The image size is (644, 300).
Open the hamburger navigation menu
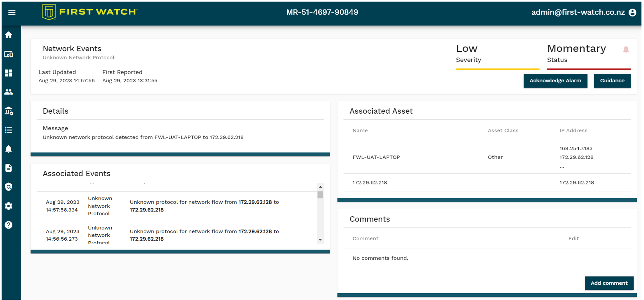12,13
